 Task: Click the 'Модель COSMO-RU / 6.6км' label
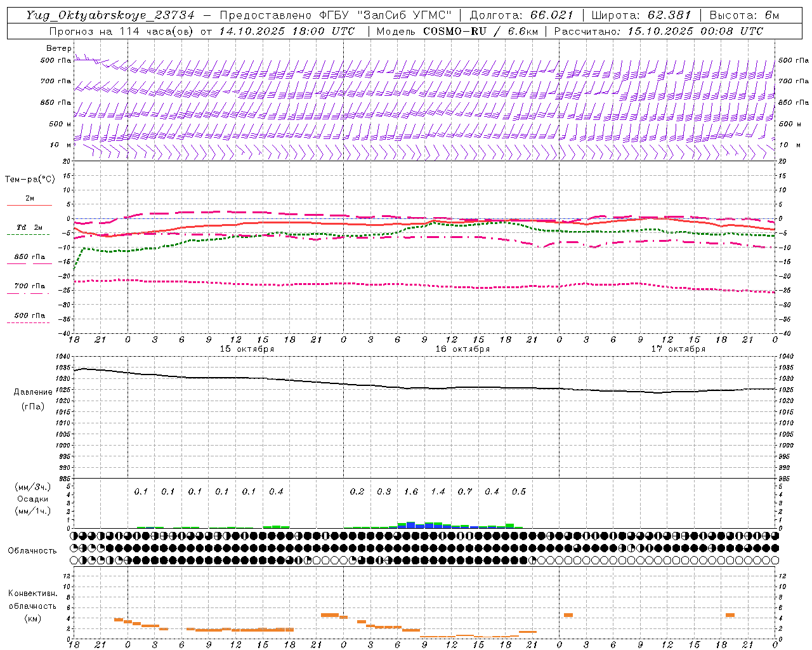(456, 31)
